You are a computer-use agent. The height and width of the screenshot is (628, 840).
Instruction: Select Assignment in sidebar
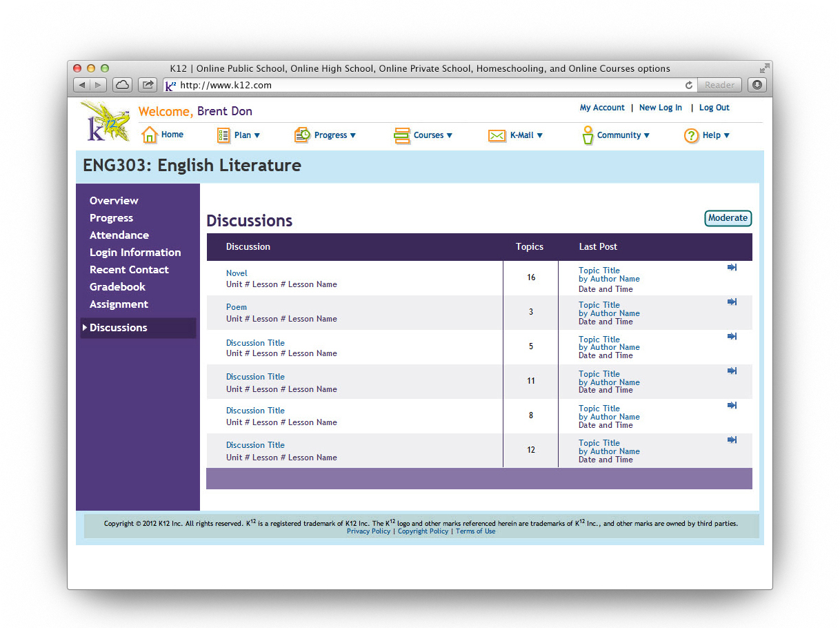(x=119, y=304)
